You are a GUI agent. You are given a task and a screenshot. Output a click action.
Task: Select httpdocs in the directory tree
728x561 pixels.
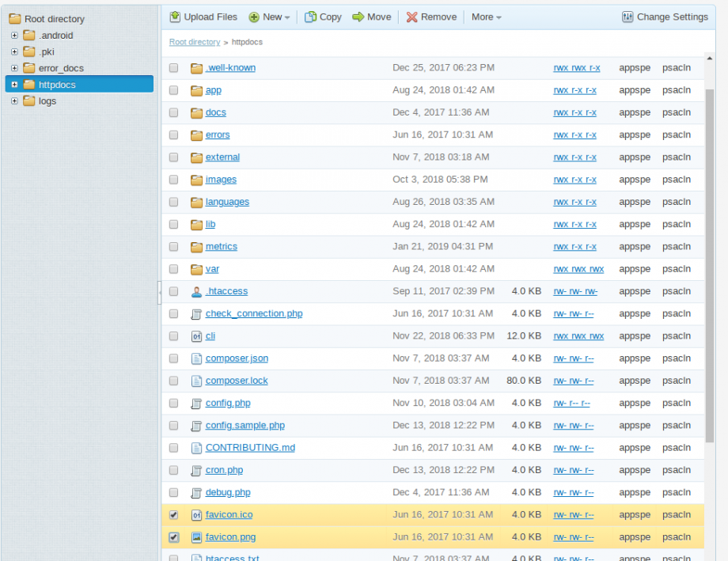[x=57, y=85]
